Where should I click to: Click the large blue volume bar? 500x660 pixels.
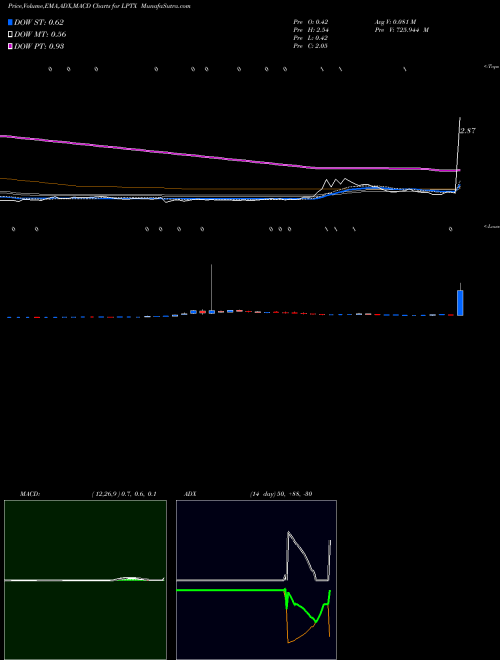(x=460, y=303)
